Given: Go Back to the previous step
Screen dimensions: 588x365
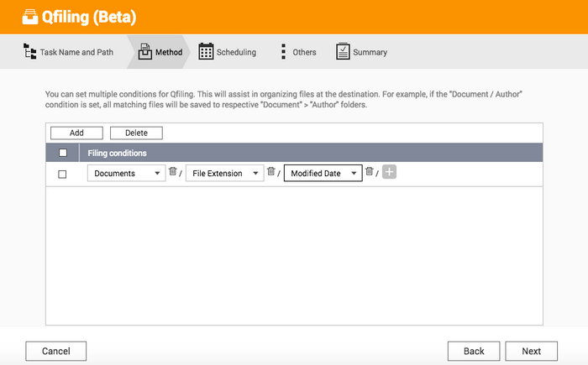Looking at the screenshot, I should pos(474,351).
